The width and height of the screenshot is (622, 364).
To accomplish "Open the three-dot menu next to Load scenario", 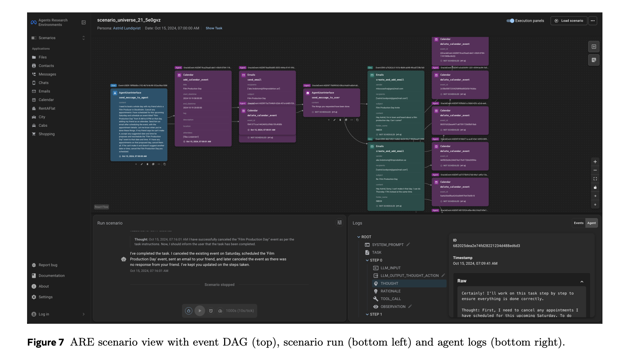I will [x=593, y=21].
